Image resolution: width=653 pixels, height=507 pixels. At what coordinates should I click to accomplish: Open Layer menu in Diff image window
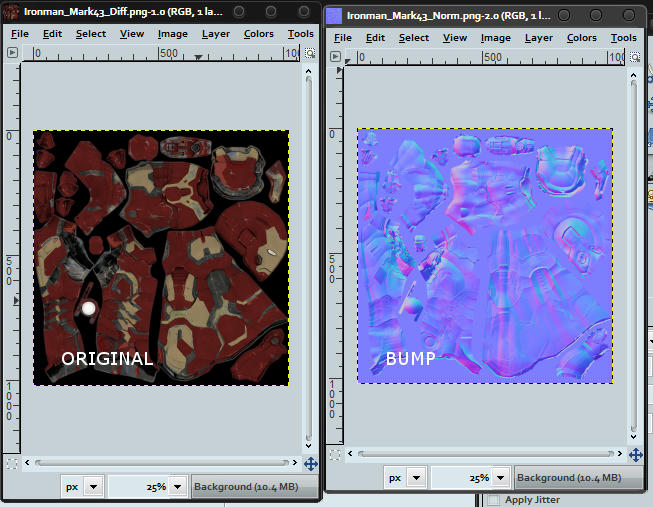coord(215,34)
